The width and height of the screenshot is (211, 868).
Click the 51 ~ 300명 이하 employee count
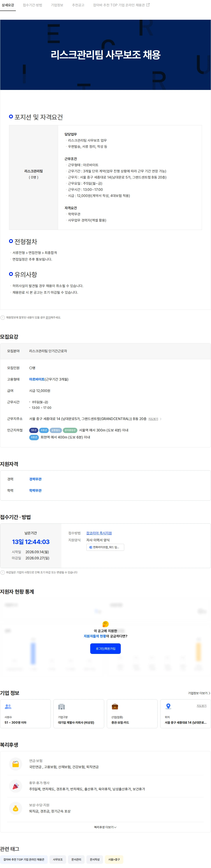(16, 722)
